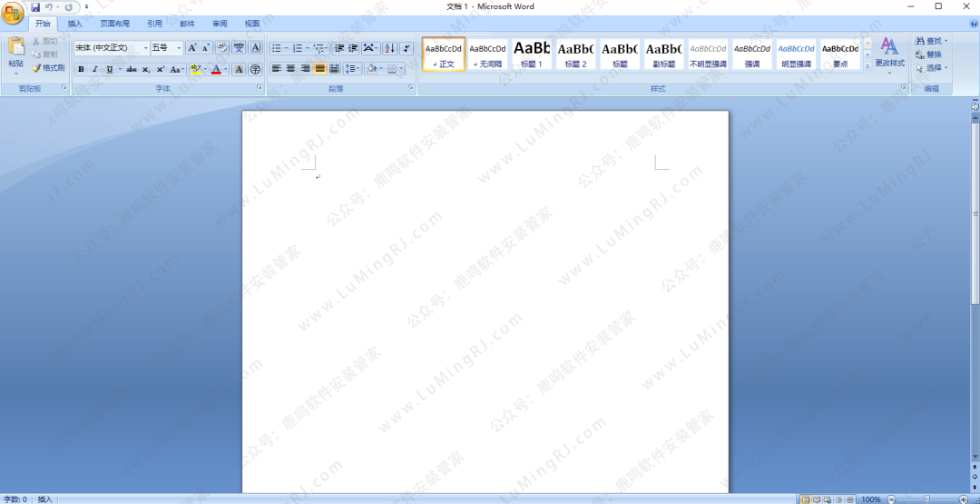Apply strikethrough formatting to text
Image resolution: width=980 pixels, height=504 pixels.
click(x=132, y=69)
